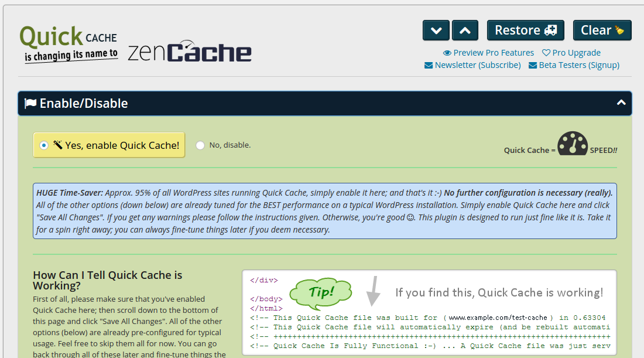Viewport: 644px width, 358px height.
Task: Click the green Tip code example image
Action: tap(429, 312)
